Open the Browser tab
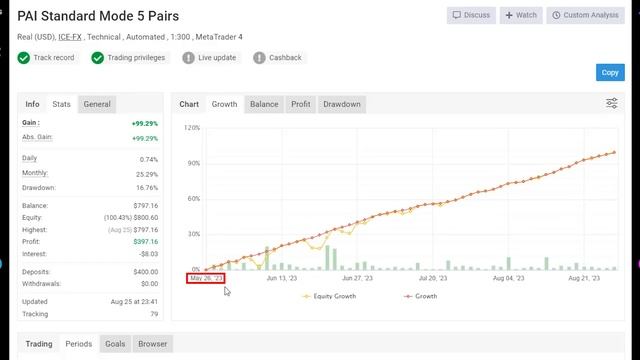640x360 pixels. coord(153,344)
